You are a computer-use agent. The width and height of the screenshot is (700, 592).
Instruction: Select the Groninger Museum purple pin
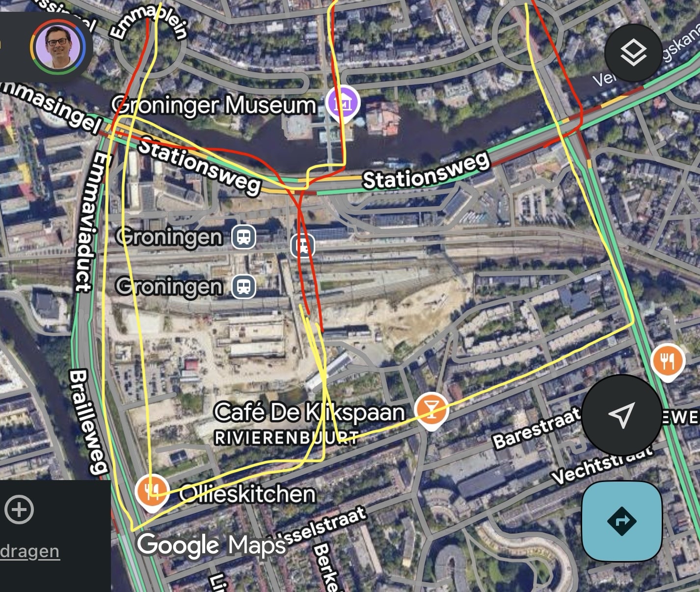(x=343, y=104)
